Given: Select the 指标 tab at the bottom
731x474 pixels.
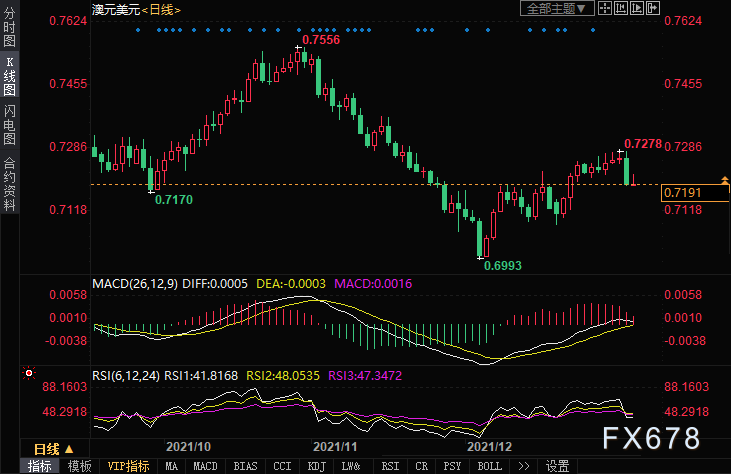Looking at the screenshot, I should click(40, 466).
